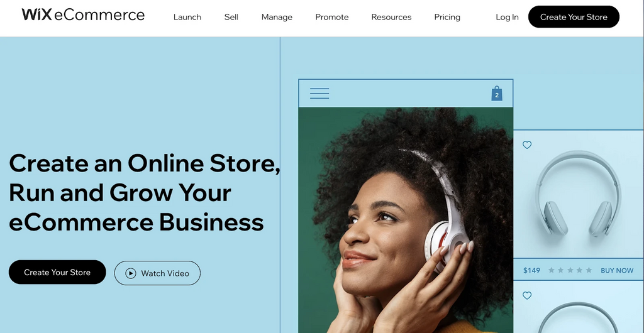Open the hamburger menu in store mockup

(319, 94)
